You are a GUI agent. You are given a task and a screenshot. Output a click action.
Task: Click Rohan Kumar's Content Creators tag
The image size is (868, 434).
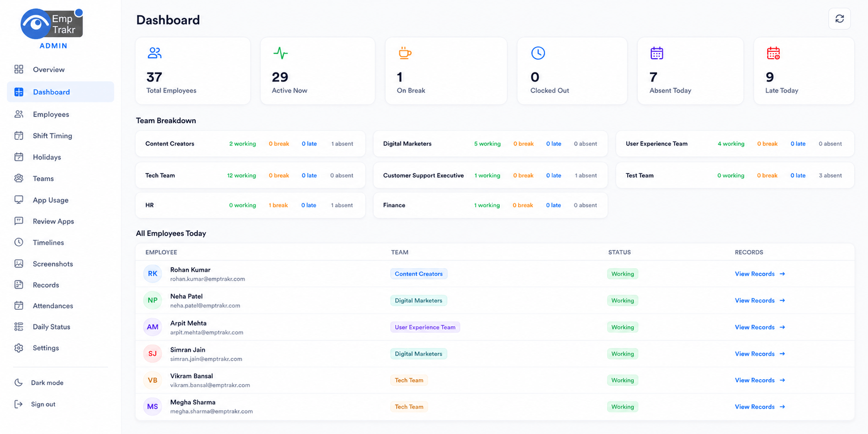(x=418, y=274)
